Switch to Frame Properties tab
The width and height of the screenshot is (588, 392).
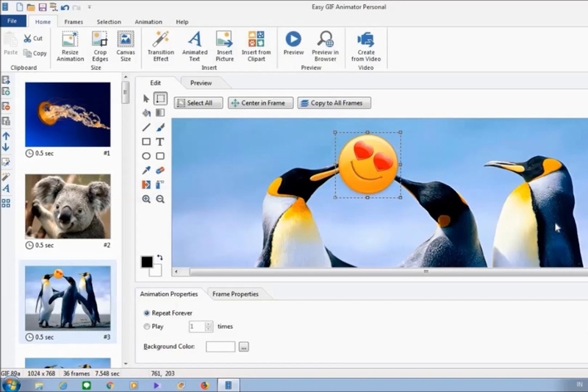235,294
